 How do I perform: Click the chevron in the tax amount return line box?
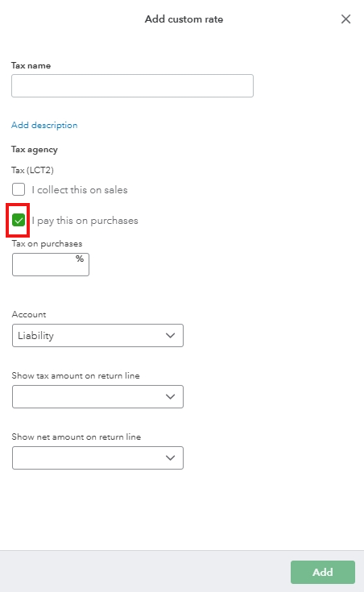(x=170, y=396)
